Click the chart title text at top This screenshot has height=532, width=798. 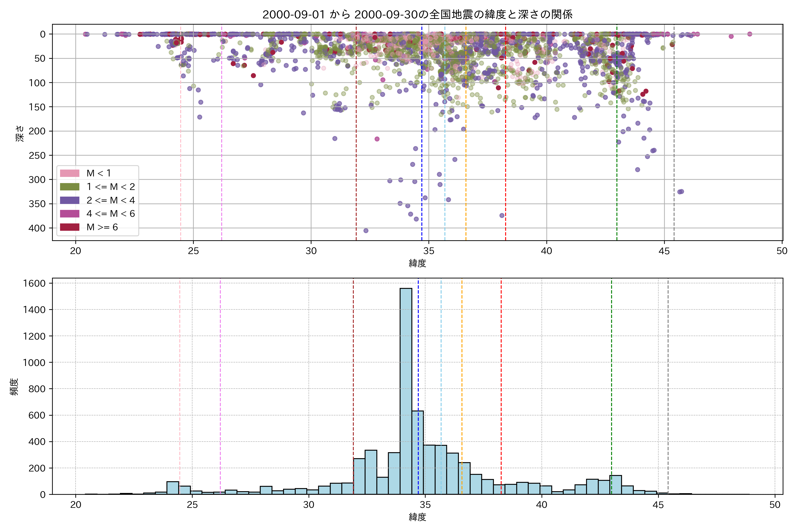click(417, 15)
